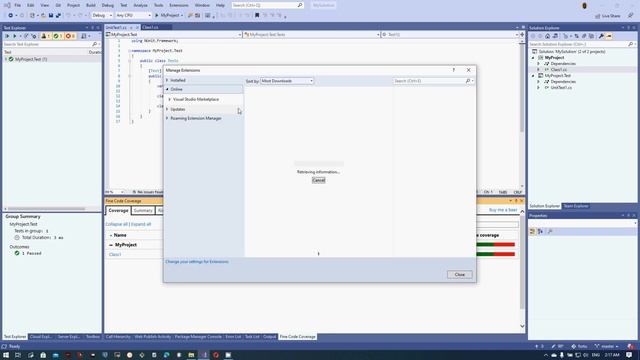The image size is (640, 360).
Task: Click the Home icon in Solution Explorer toolbar
Action: coord(548,36)
